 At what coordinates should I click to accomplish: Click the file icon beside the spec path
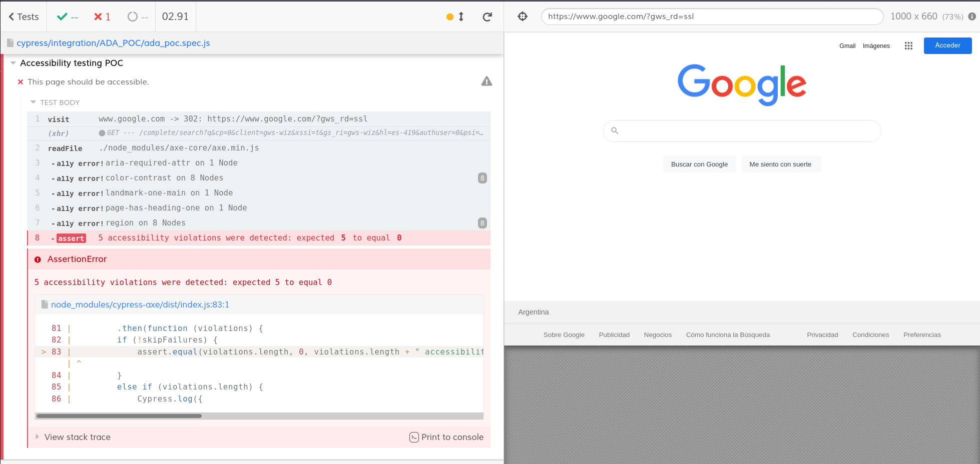coord(10,43)
